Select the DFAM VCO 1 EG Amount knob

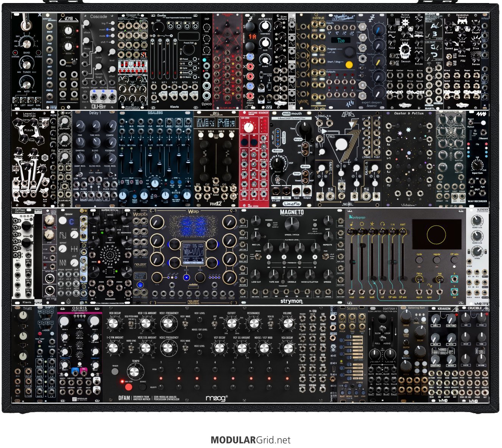pyautogui.click(x=146, y=324)
